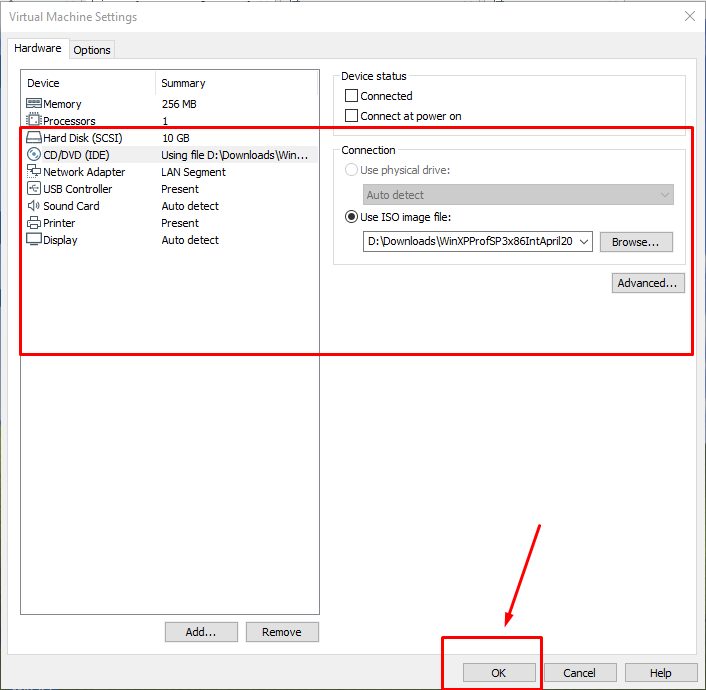Open the ISO image file path dropdown

pyautogui.click(x=584, y=241)
